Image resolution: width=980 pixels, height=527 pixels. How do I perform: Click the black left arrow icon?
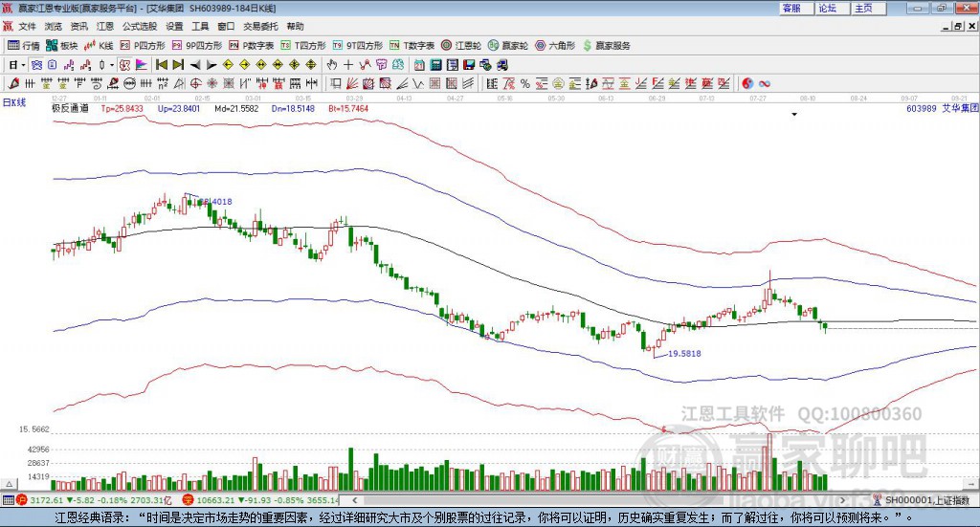coord(195,65)
